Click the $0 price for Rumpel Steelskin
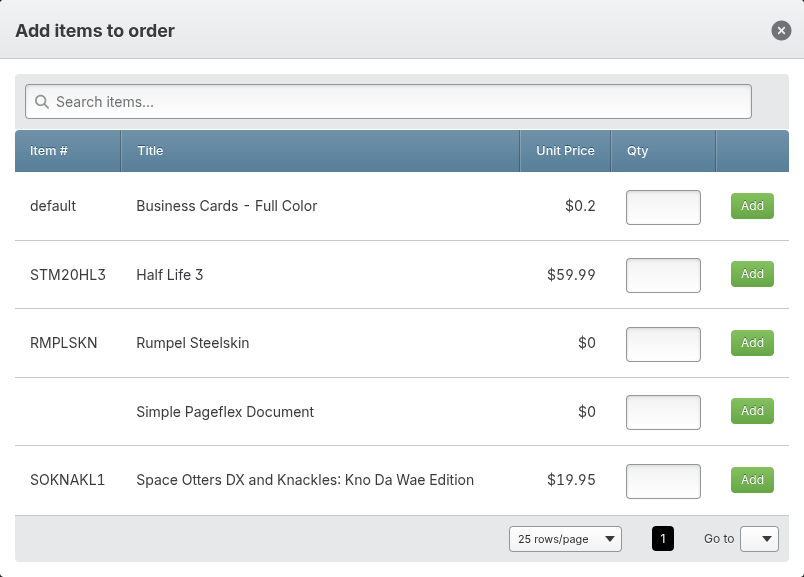This screenshot has height=577, width=804. pos(587,343)
